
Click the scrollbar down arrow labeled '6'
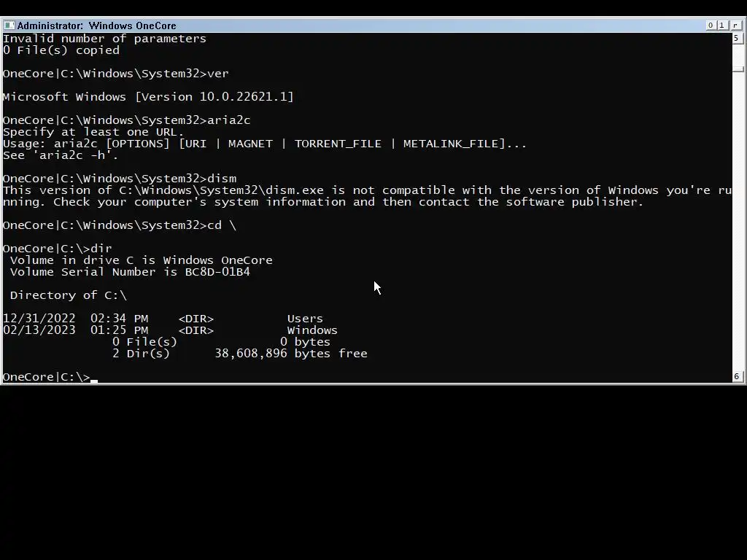[x=738, y=376]
